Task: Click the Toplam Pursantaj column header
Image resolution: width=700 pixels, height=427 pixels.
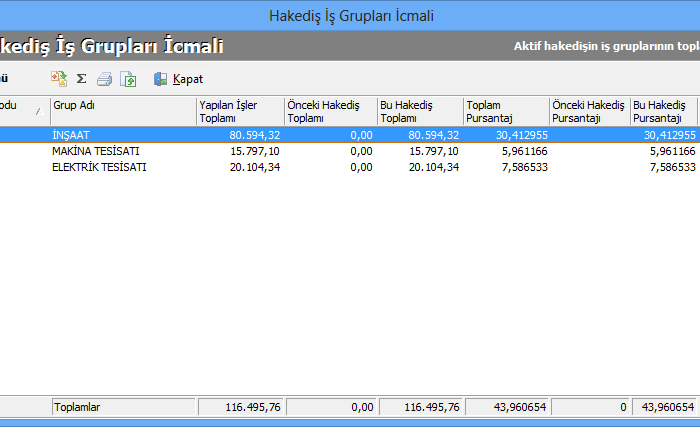Action: pyautogui.click(x=505, y=111)
